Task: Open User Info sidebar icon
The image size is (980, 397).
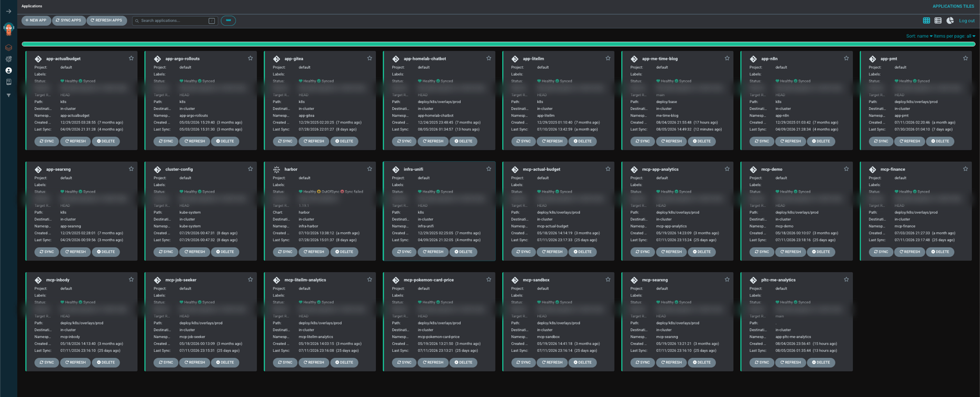Action: (x=8, y=71)
